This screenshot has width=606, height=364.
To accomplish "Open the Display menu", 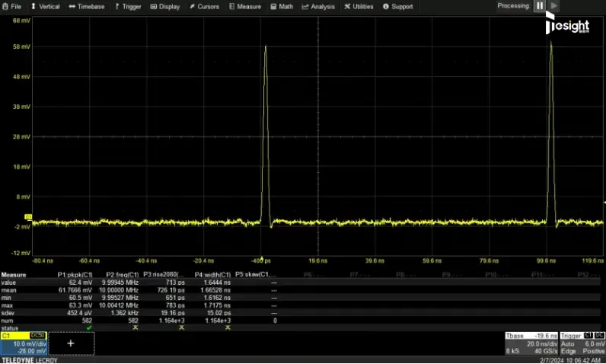I will [x=165, y=7].
